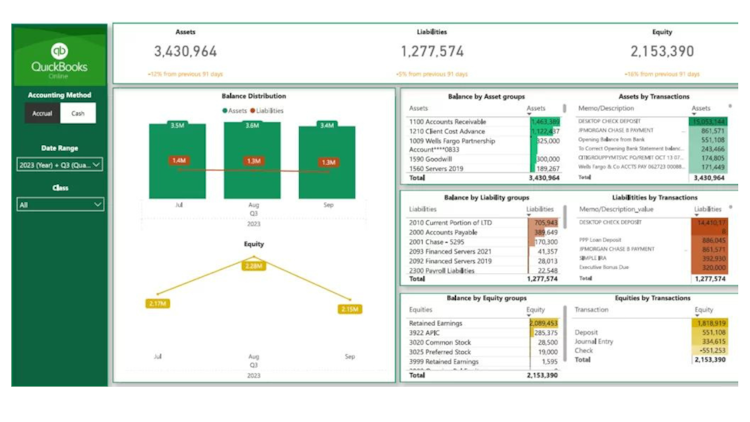The width and height of the screenshot is (750, 422).
Task: Sort Memo/Description_value column header
Action: pyautogui.click(x=616, y=210)
